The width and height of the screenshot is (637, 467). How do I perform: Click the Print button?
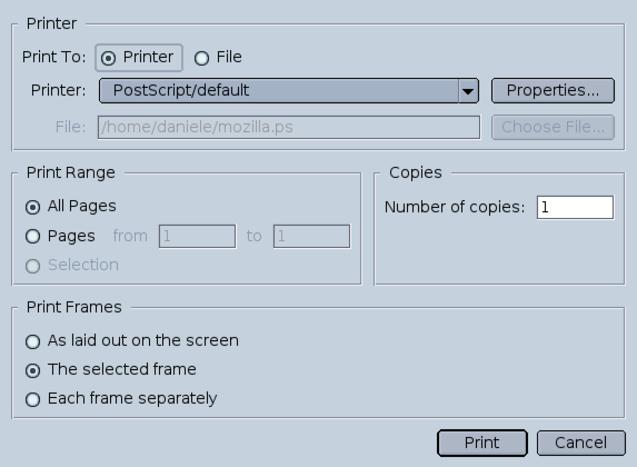click(482, 443)
